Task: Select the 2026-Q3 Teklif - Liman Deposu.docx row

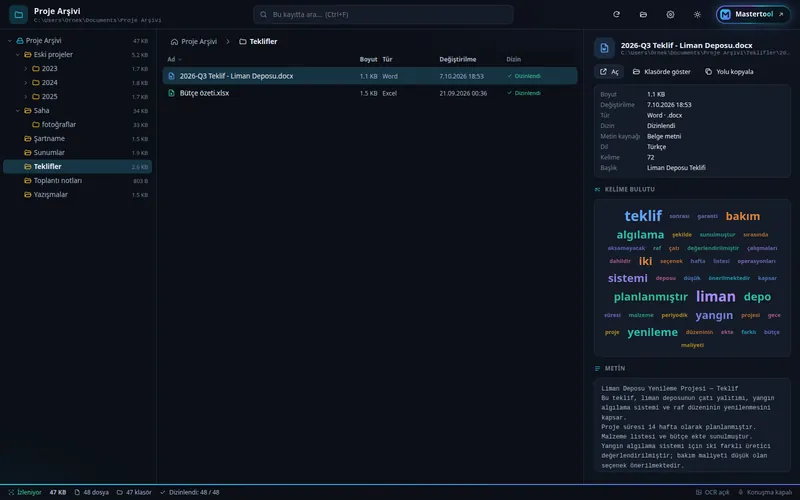Action: 370,76
